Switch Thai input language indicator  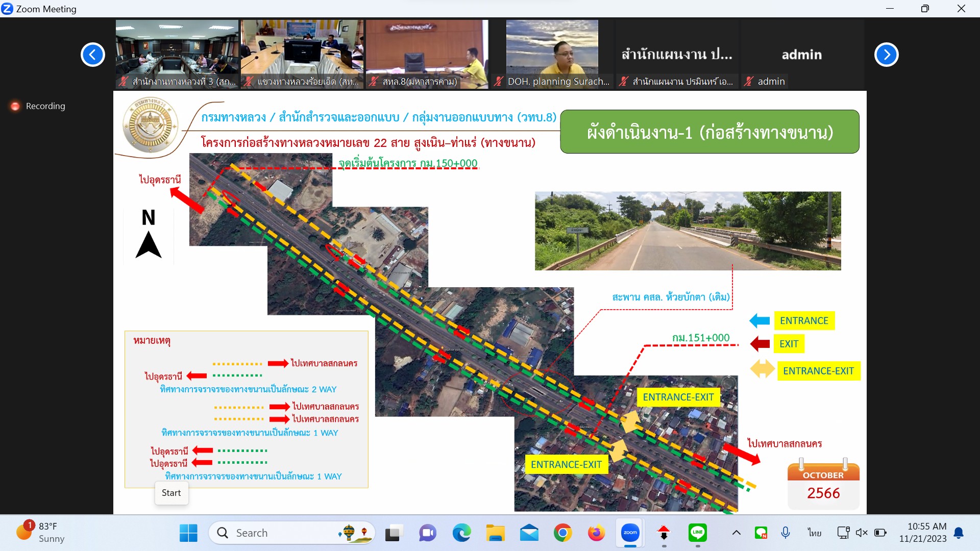[x=814, y=533]
